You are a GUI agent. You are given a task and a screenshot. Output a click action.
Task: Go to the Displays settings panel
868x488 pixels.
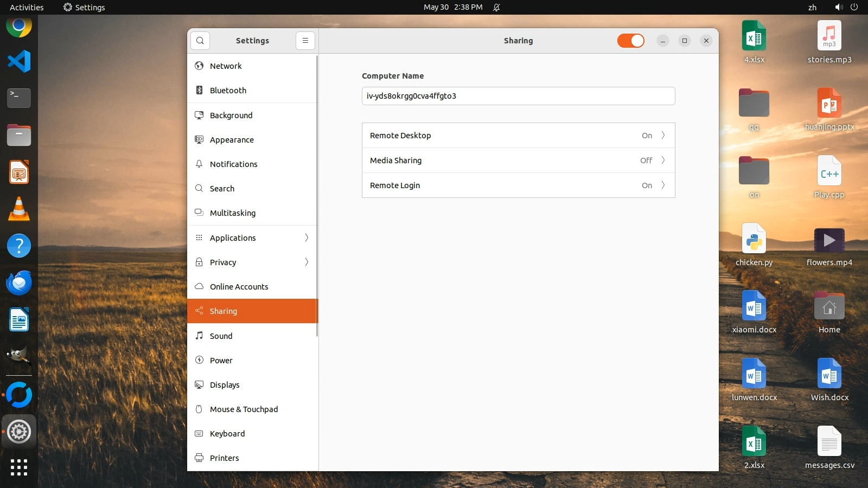[x=225, y=384]
